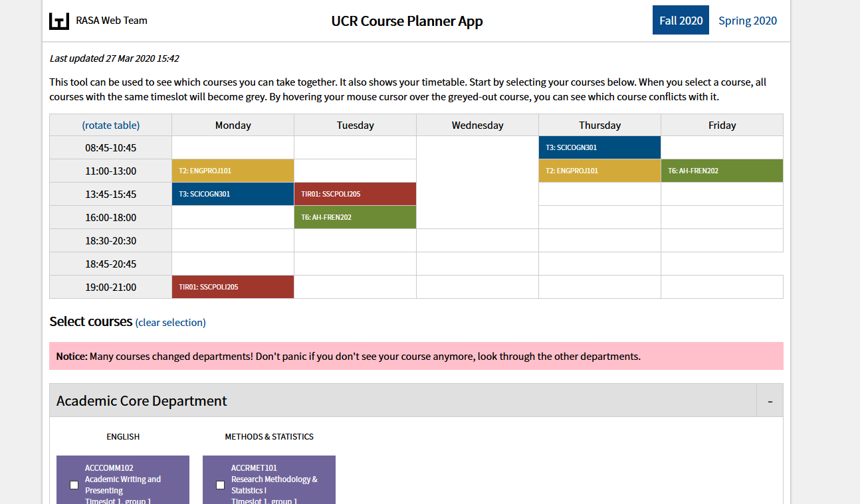Click Tuesday AH-FREN202 green timetable block
The image size is (860, 504).
(x=355, y=217)
